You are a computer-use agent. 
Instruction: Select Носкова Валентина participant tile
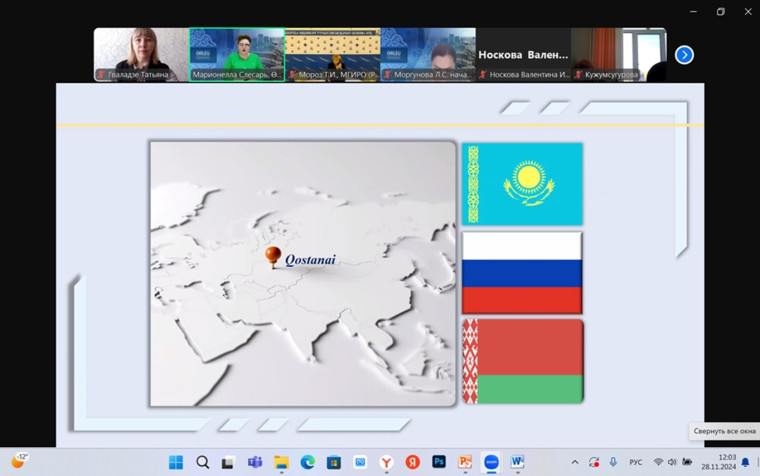coord(523,54)
